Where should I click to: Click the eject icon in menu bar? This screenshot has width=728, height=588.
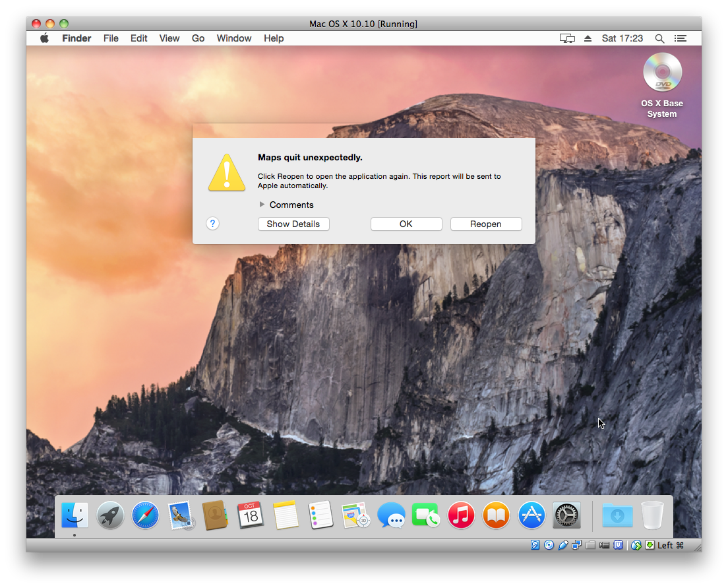pos(588,38)
